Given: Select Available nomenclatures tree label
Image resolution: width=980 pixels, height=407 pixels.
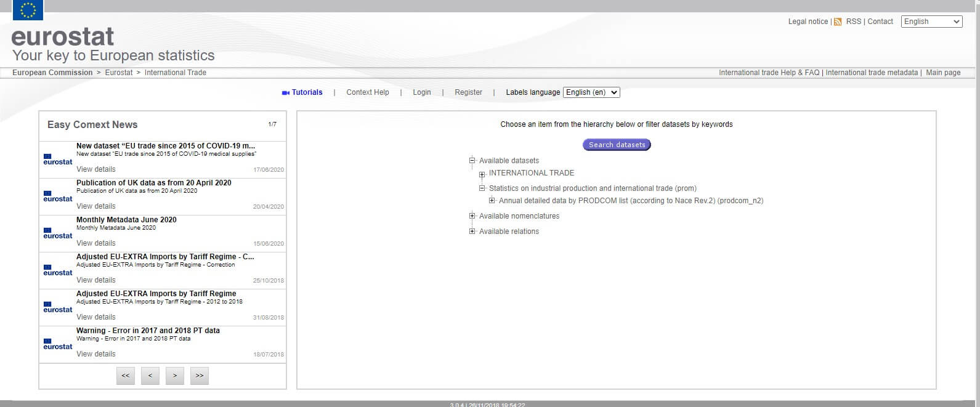Looking at the screenshot, I should click(x=519, y=216).
